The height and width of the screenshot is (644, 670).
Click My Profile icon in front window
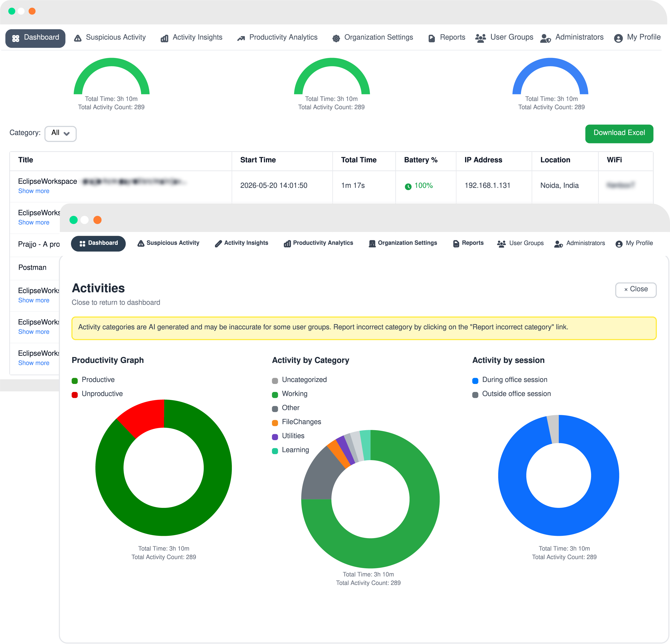point(619,244)
